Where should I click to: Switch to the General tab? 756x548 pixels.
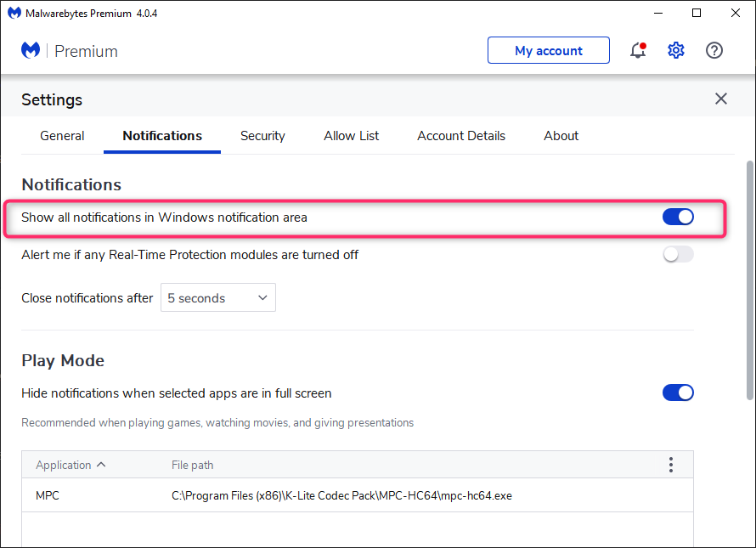(x=62, y=136)
